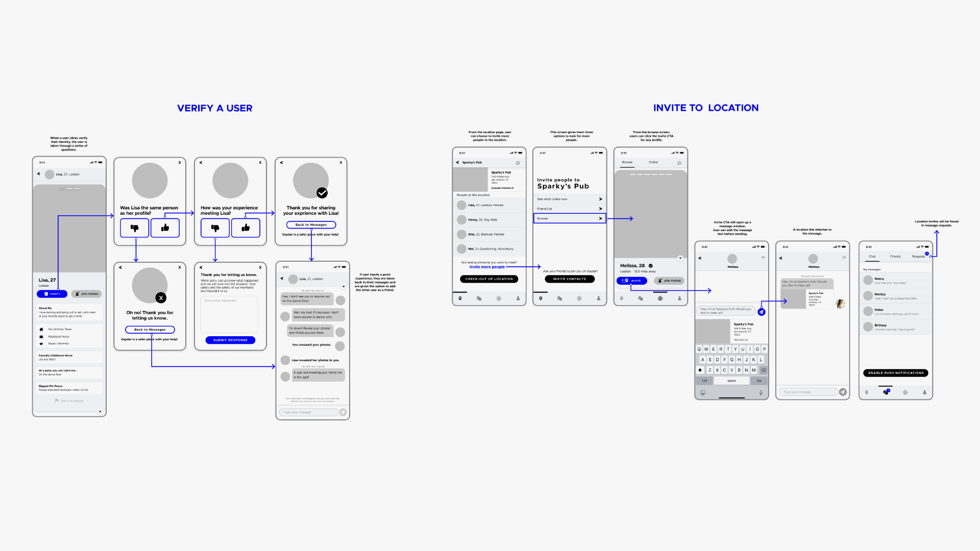Select the Requests tab in messages
This screenshot has height=551, width=980.
[x=919, y=256]
